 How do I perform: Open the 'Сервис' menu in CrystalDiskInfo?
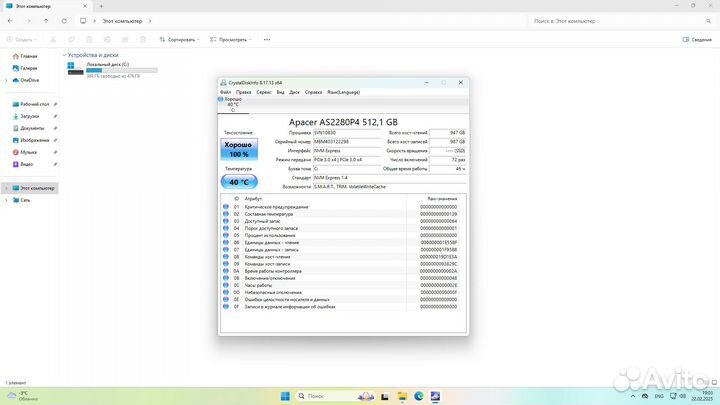point(264,91)
